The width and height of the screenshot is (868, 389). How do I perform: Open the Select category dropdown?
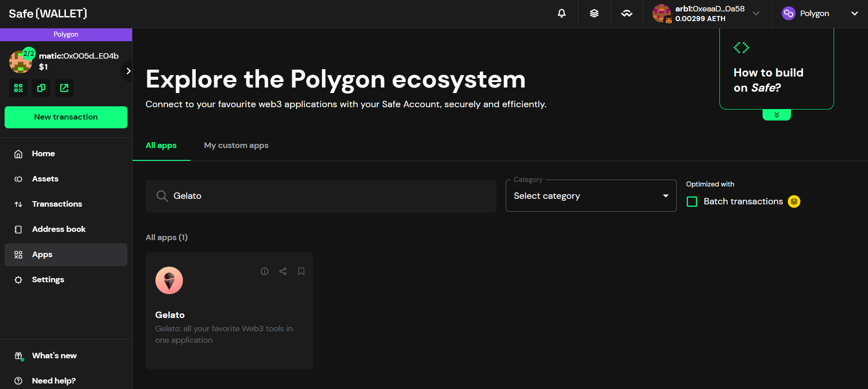pos(591,196)
